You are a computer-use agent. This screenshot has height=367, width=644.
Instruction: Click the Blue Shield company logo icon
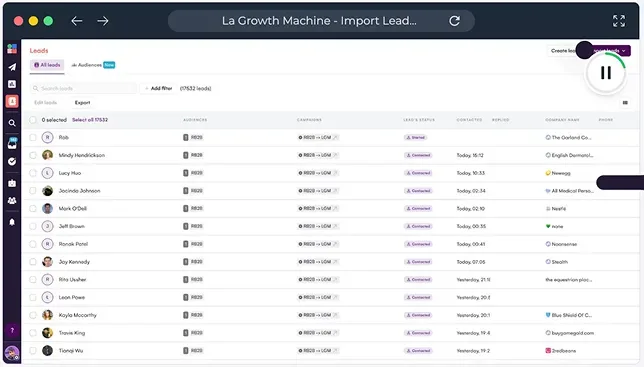548,315
